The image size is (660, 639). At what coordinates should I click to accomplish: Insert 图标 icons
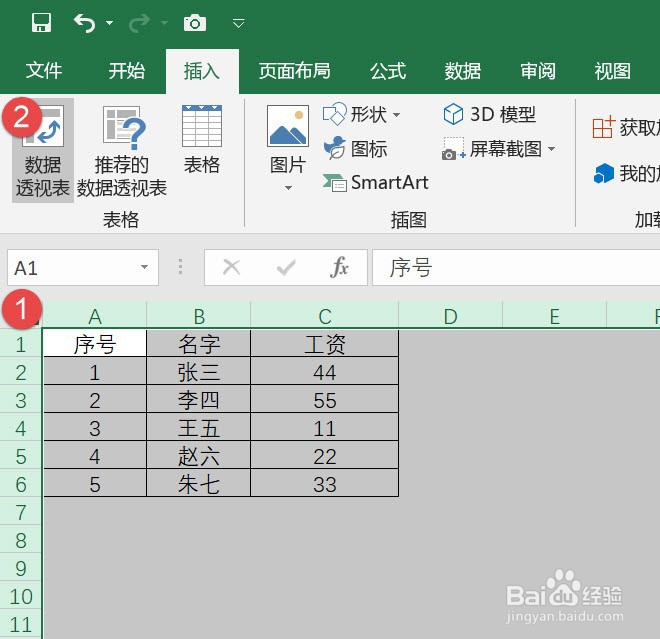point(355,149)
